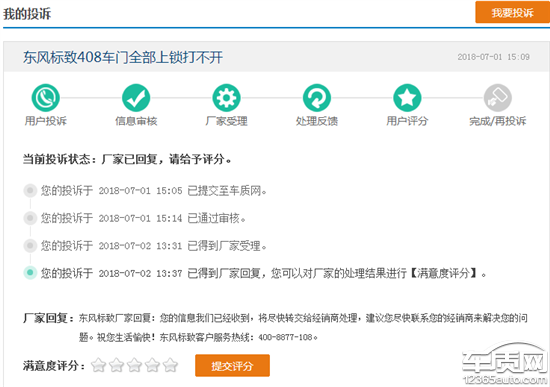Screen dimensions: 550x387
Task: Pick the fourth satisfaction star
Action: [x=152, y=365]
